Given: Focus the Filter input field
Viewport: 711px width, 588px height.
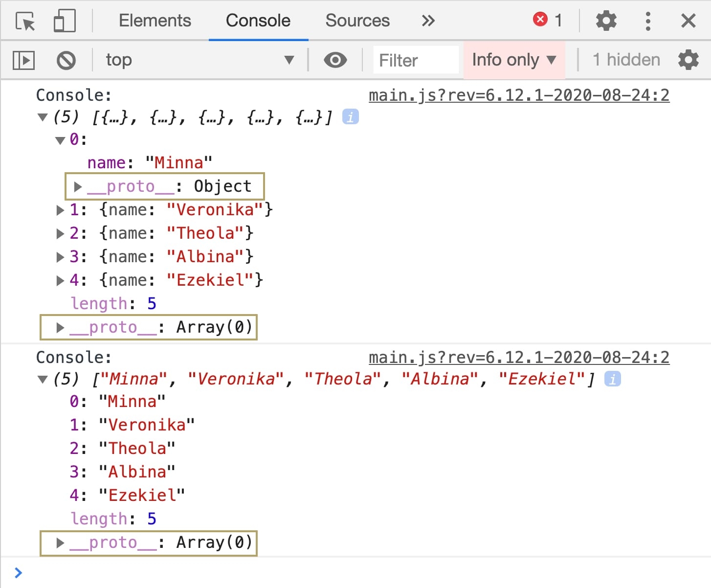Looking at the screenshot, I should pyautogui.click(x=416, y=60).
